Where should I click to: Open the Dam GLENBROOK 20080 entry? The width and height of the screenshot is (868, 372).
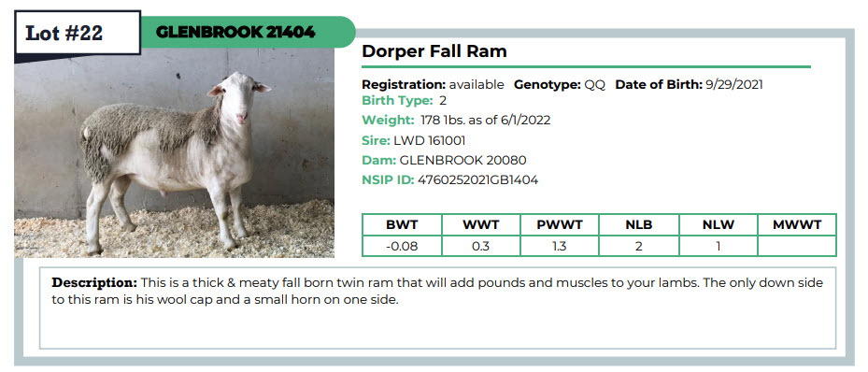tap(444, 161)
